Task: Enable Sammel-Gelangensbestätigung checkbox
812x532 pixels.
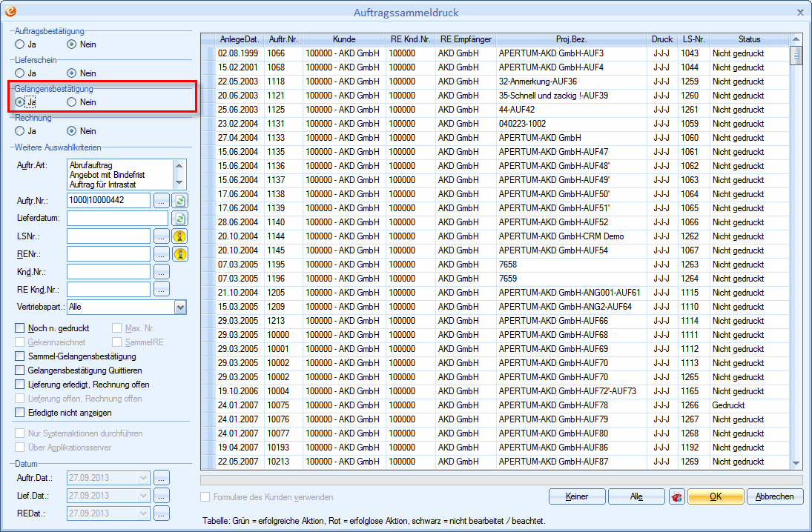Action: [x=20, y=356]
